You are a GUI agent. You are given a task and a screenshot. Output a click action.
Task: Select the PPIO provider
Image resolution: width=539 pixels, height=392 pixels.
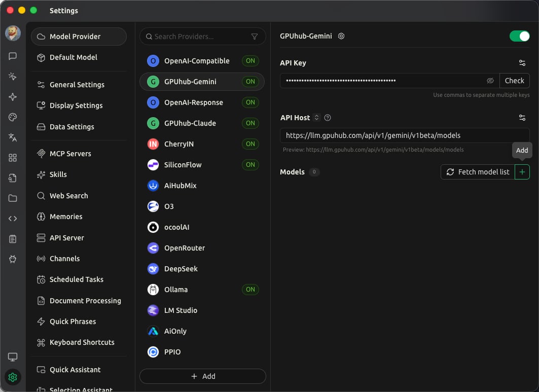point(202,352)
